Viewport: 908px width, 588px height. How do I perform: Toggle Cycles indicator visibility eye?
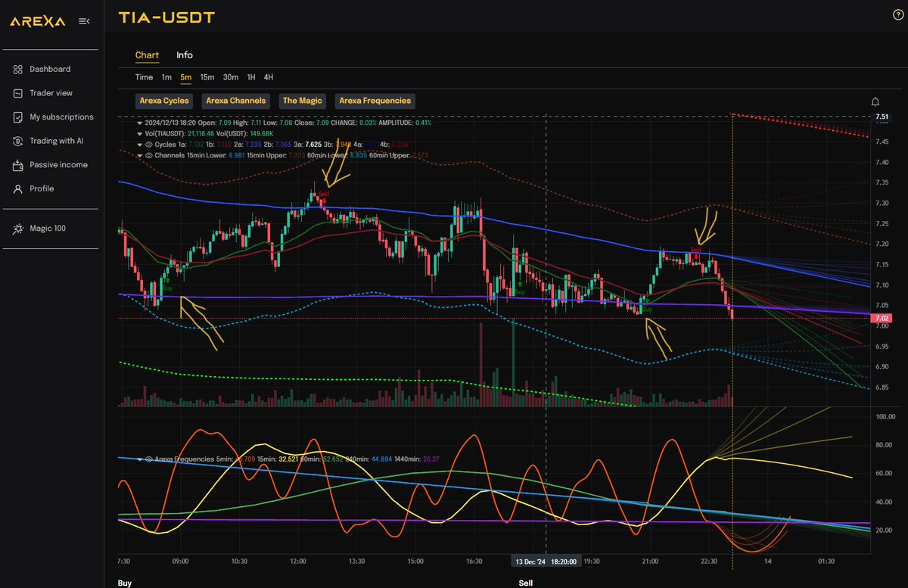tap(149, 144)
